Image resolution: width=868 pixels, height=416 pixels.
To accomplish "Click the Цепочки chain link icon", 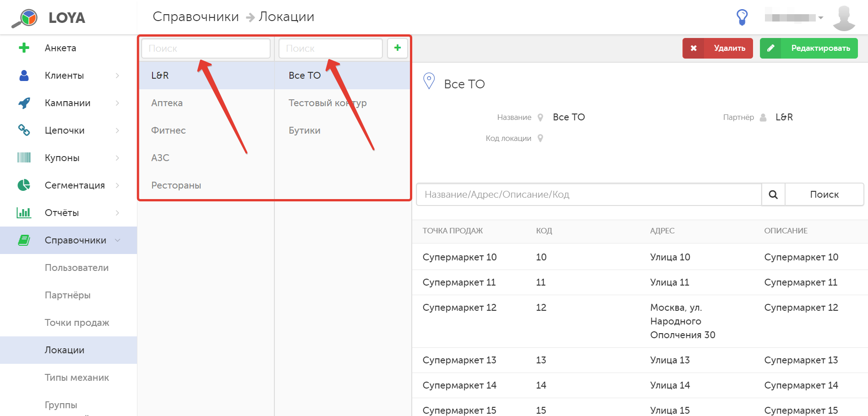I will coord(24,130).
